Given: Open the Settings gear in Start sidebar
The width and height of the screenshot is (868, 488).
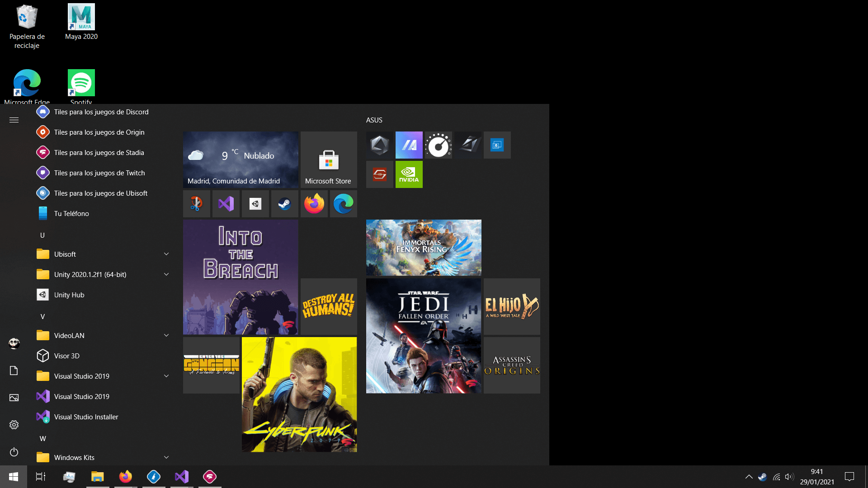Looking at the screenshot, I should (14, 425).
